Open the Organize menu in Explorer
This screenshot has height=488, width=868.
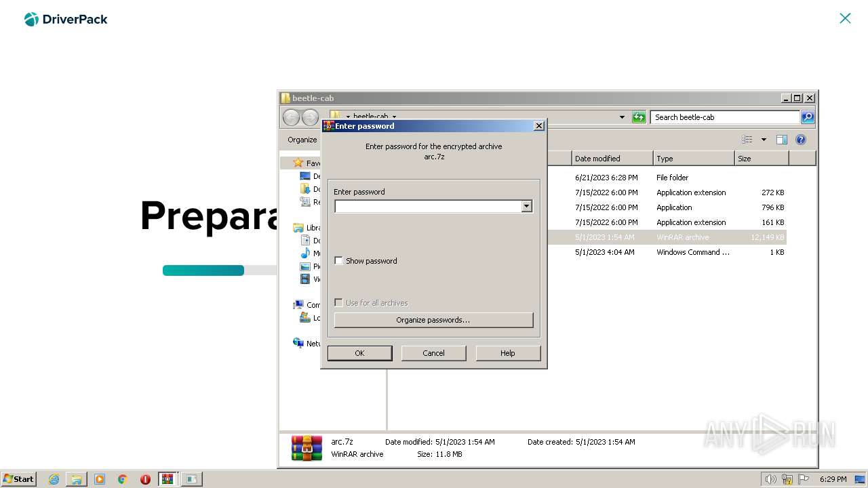302,140
